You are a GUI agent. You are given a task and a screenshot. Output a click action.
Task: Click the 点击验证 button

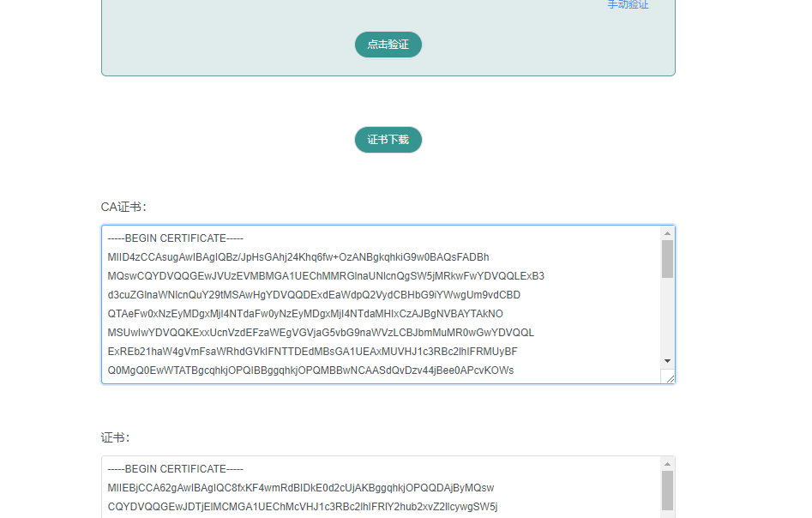pyautogui.click(x=388, y=45)
